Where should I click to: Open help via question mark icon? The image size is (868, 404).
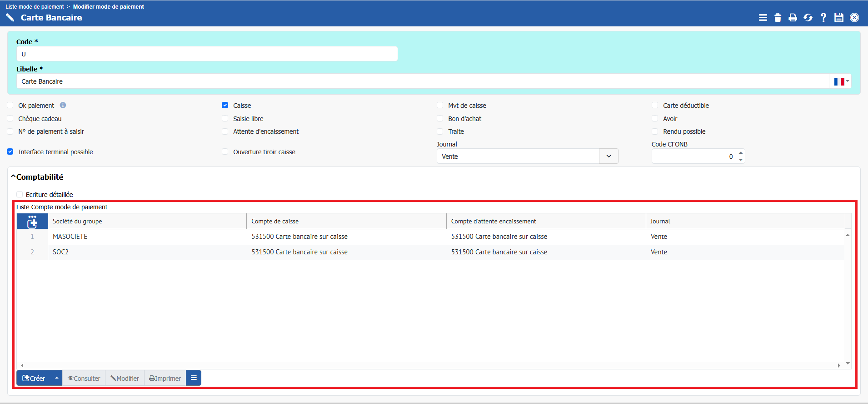click(x=823, y=18)
